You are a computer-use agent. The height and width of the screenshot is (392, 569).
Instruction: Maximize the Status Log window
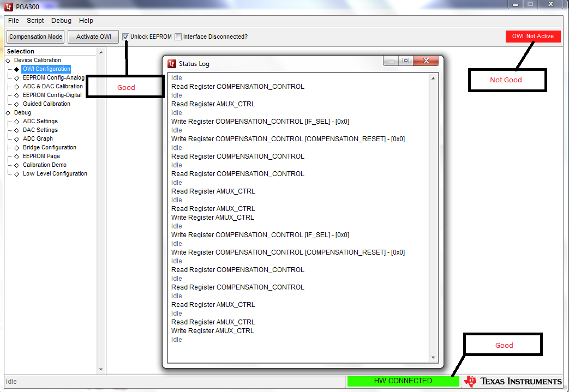406,61
